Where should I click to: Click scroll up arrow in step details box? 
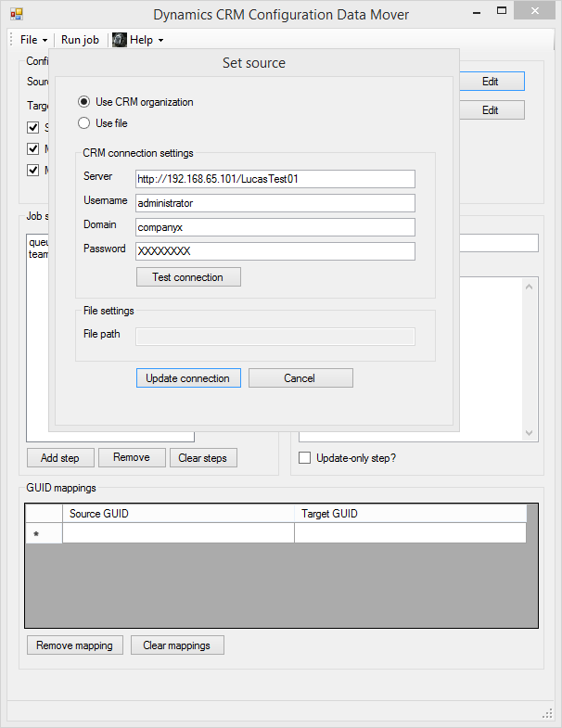(529, 287)
